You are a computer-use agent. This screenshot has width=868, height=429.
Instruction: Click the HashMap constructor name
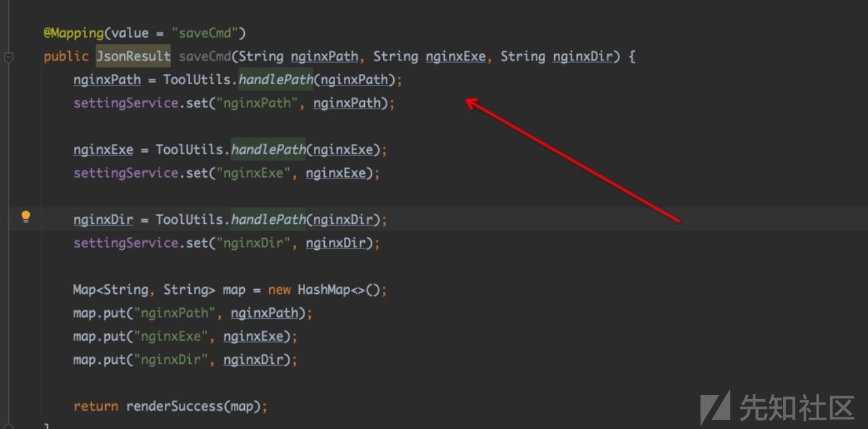click(324, 290)
